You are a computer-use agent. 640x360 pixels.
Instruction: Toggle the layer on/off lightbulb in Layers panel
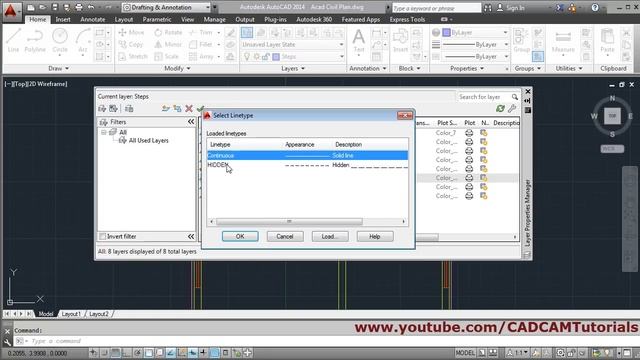[x=247, y=56]
